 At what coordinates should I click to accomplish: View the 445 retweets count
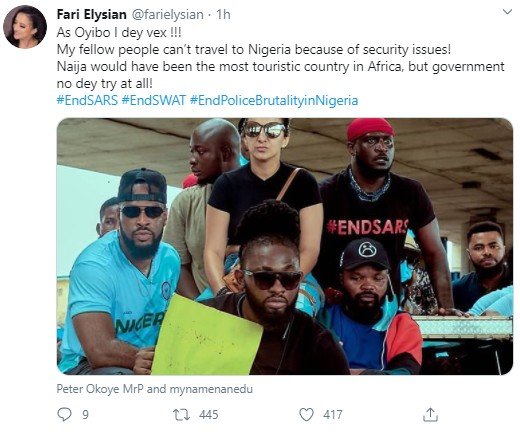click(209, 415)
